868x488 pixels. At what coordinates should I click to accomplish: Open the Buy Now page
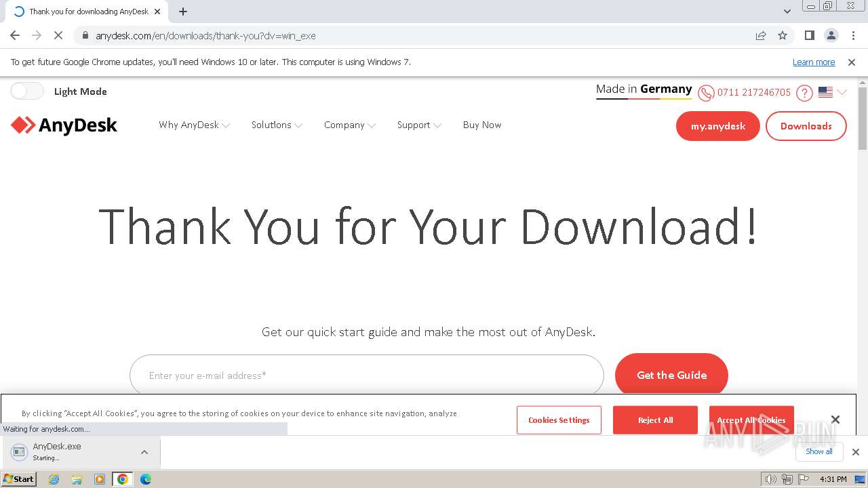click(x=482, y=125)
